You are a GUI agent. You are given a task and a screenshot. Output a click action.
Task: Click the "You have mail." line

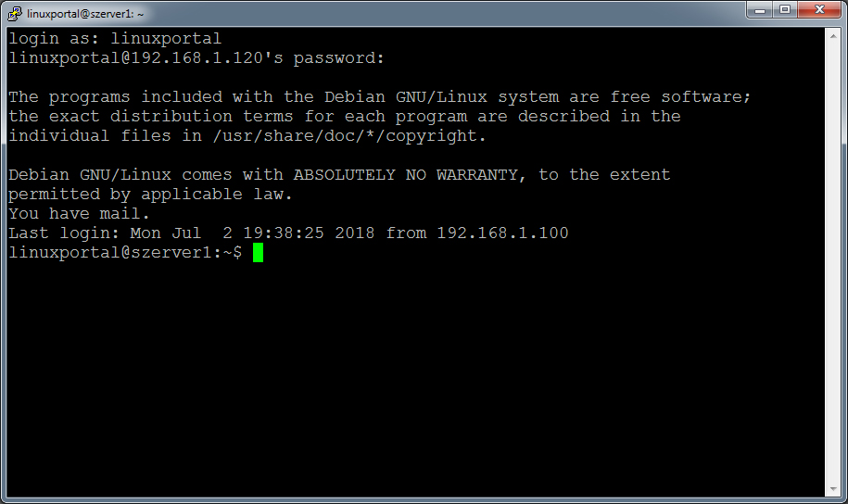pos(79,214)
